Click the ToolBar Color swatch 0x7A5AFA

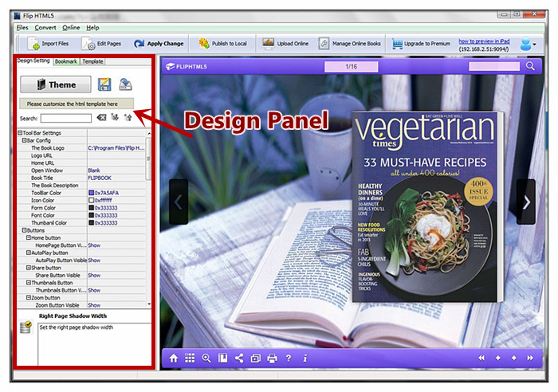(91, 193)
